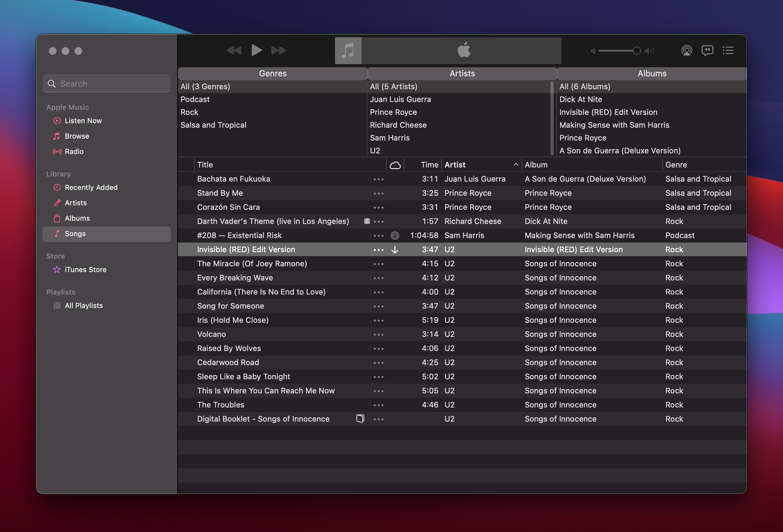783x532 pixels.
Task: Click the Search field
Action: pyautogui.click(x=107, y=83)
